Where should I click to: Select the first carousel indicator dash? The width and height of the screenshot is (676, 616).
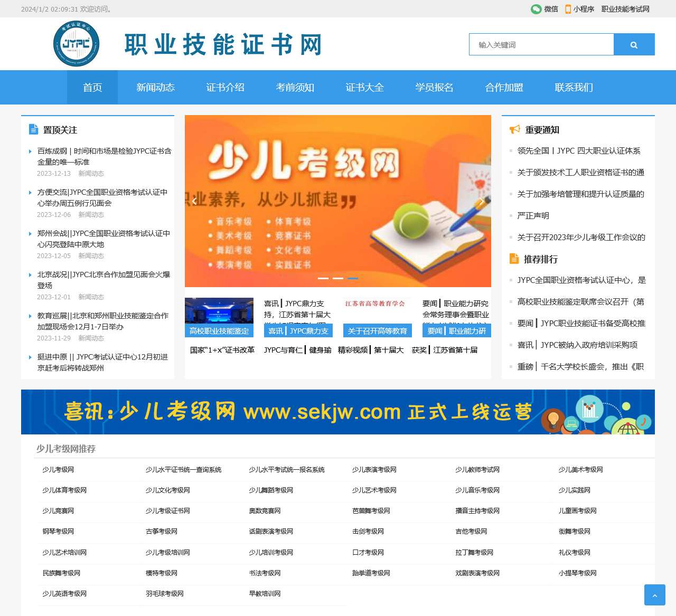[x=323, y=278]
